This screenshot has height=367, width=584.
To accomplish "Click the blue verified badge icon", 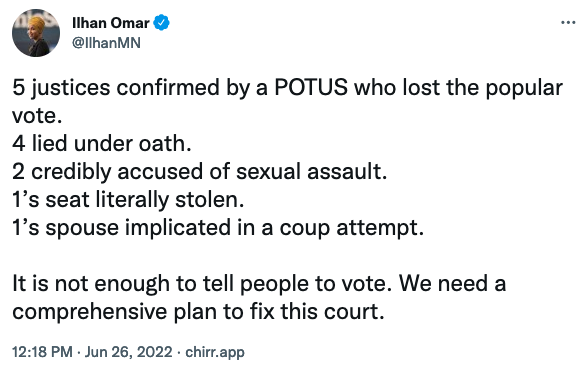I will pos(162,23).
